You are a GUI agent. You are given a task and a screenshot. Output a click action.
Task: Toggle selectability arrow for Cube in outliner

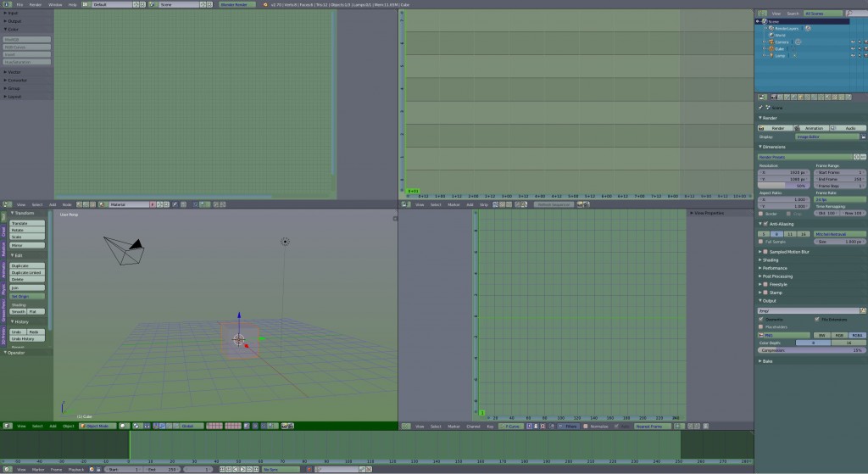[860, 48]
